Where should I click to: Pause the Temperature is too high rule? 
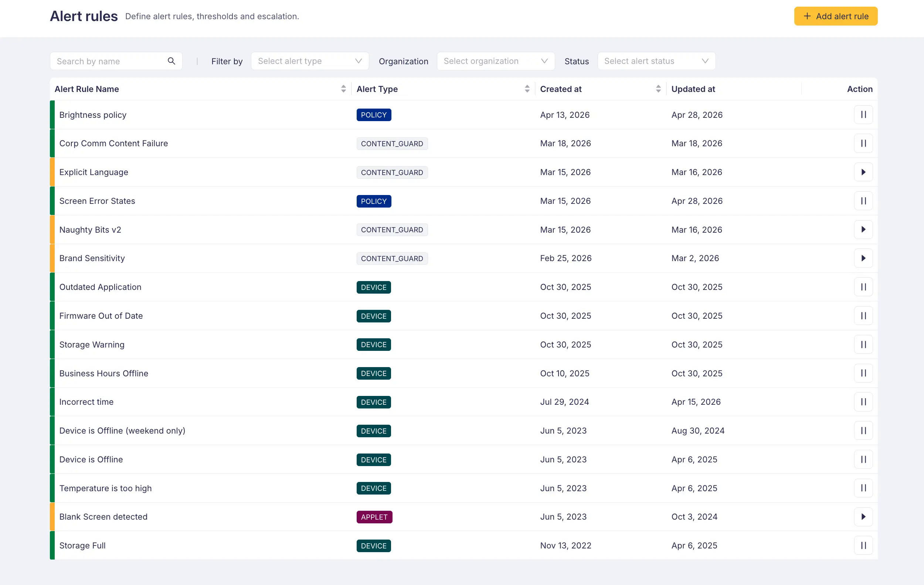pyautogui.click(x=863, y=488)
